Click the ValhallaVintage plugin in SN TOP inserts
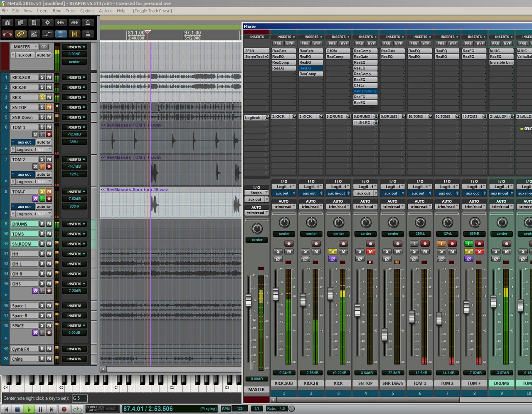 tap(365, 91)
